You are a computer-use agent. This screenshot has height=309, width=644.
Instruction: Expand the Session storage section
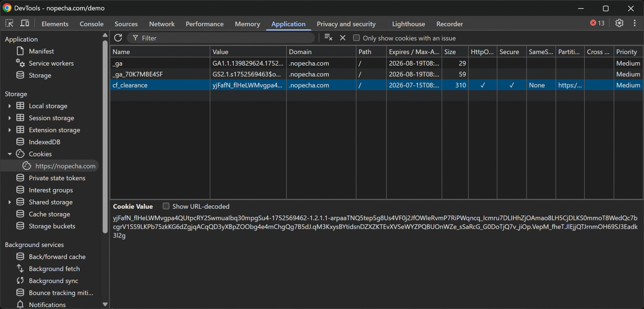[9, 118]
